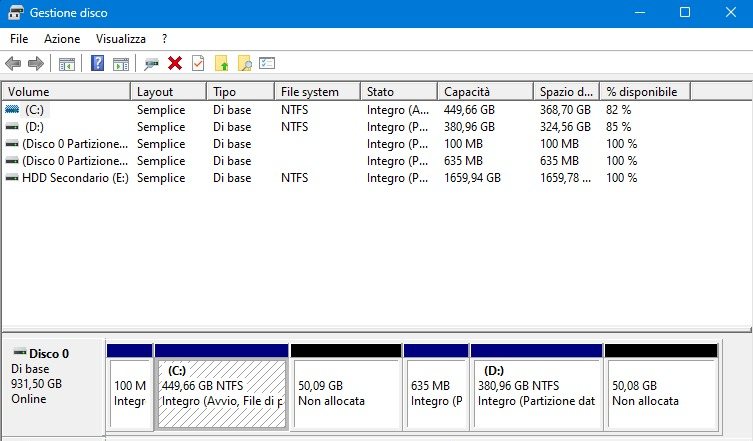Viewport: 753px width, 441px height.
Task: Click the 380,96 GB capacity cell
Action: 469,127
